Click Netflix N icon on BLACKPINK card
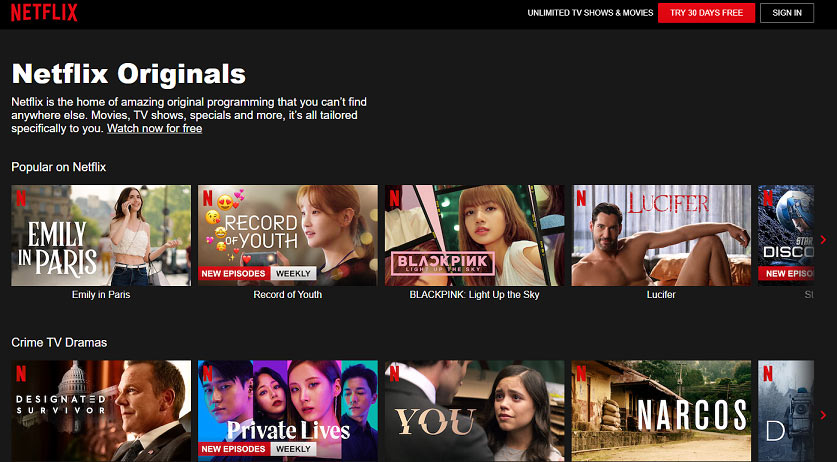This screenshot has height=462, width=837. coord(394,198)
